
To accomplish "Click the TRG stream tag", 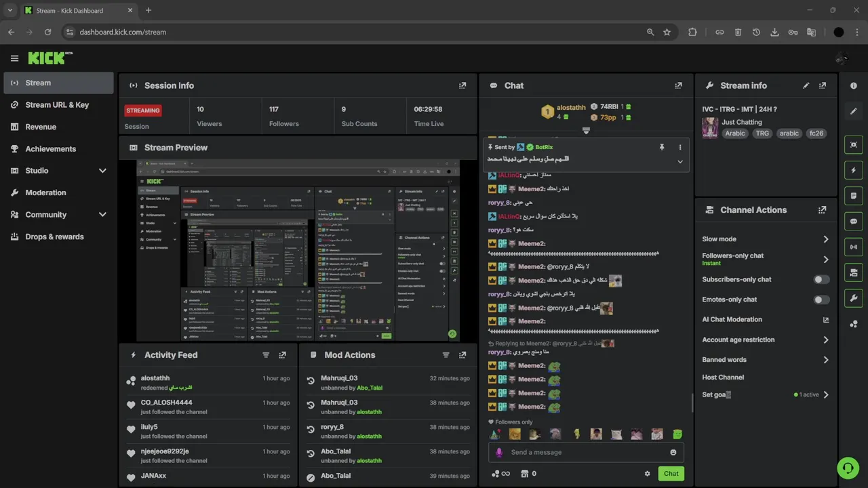I will (763, 134).
